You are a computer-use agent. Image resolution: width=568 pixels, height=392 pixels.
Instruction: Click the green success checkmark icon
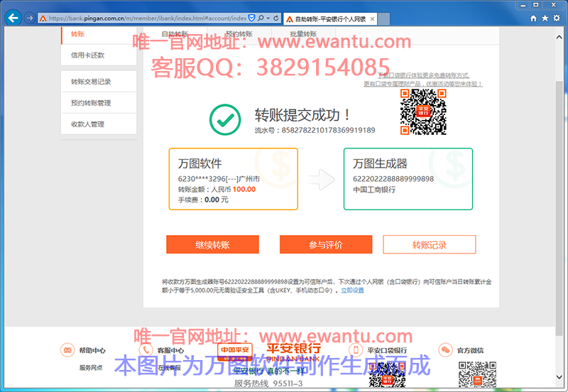point(225,119)
